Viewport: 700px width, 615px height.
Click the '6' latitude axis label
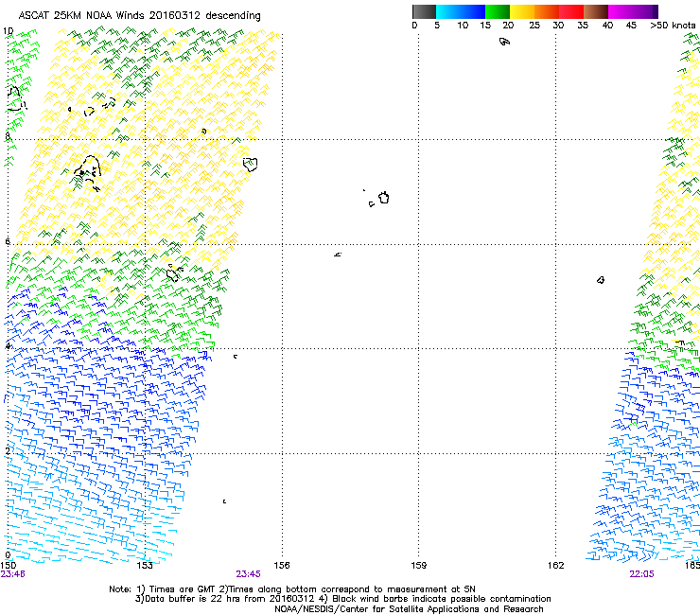8,241
